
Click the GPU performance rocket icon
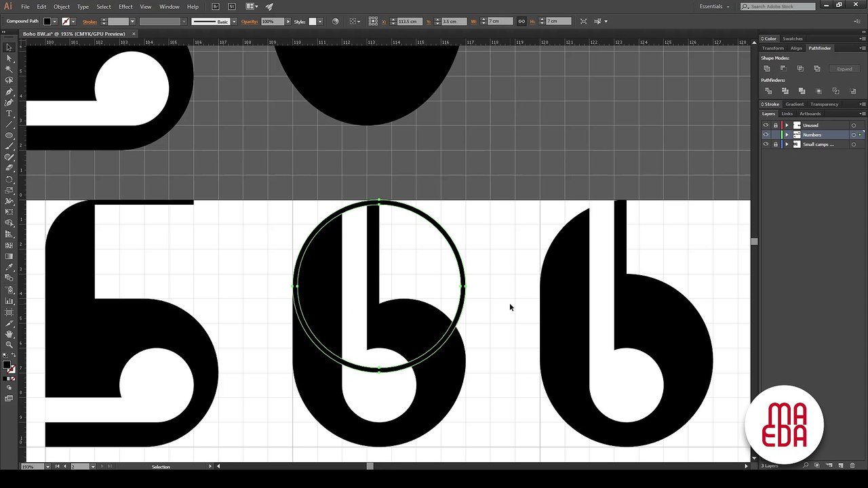269,7
